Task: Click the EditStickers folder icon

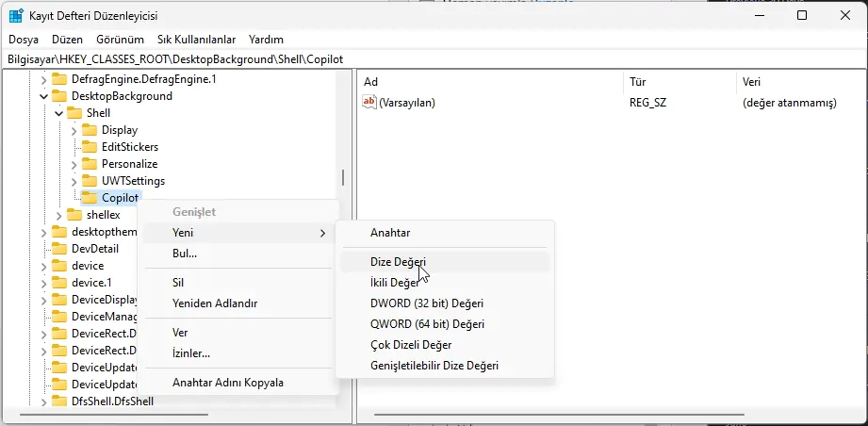Action: 89,147
